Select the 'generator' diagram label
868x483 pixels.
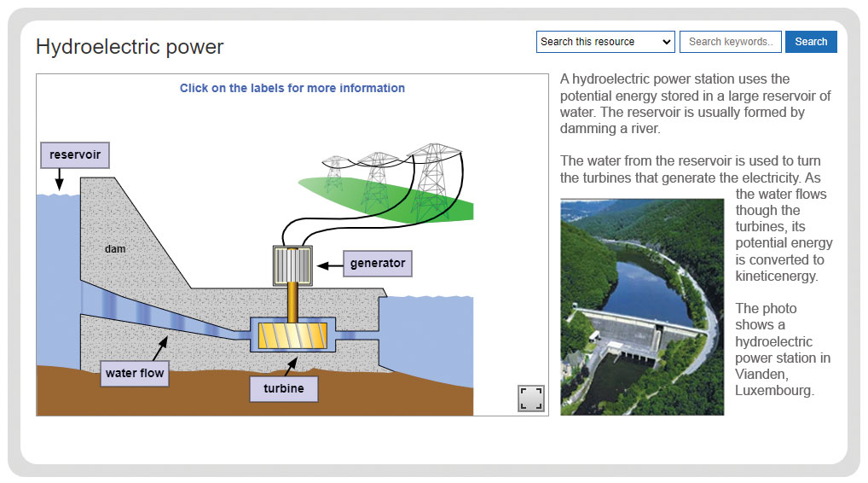[378, 264]
